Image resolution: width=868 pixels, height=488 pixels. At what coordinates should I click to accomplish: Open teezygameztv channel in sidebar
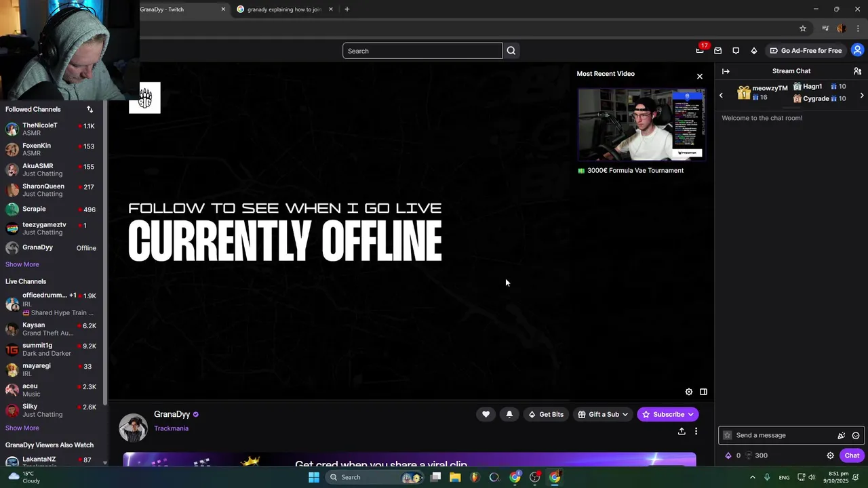point(52,228)
